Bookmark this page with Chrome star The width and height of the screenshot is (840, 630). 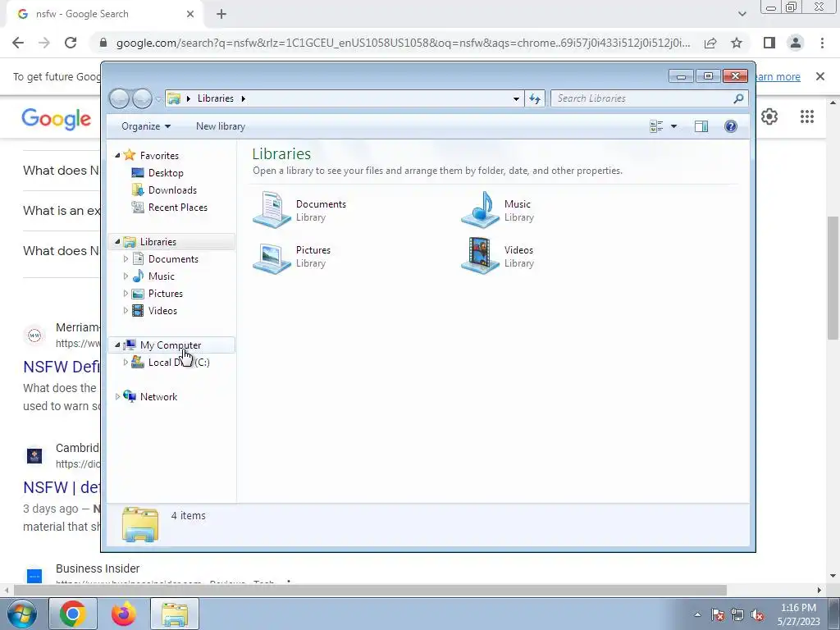click(x=737, y=43)
